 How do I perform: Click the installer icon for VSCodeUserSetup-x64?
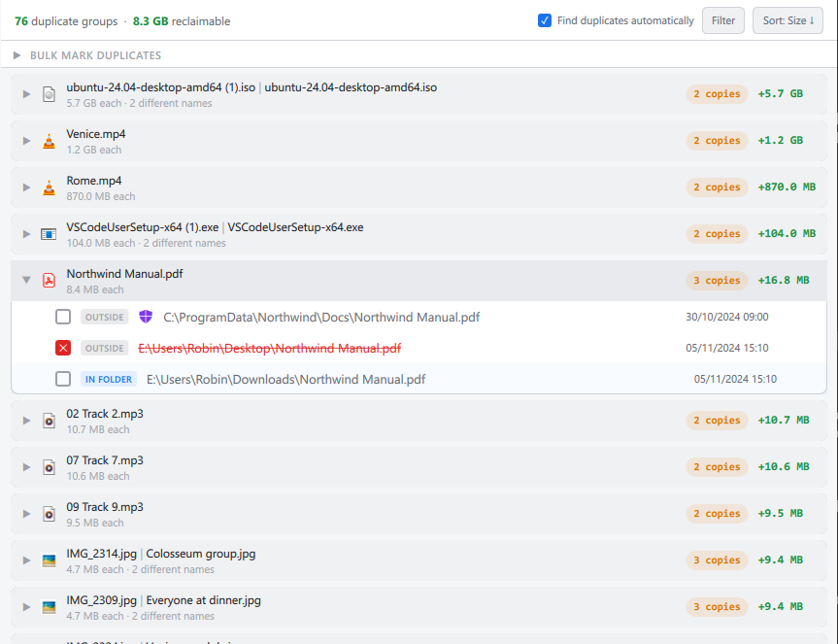pyautogui.click(x=49, y=234)
